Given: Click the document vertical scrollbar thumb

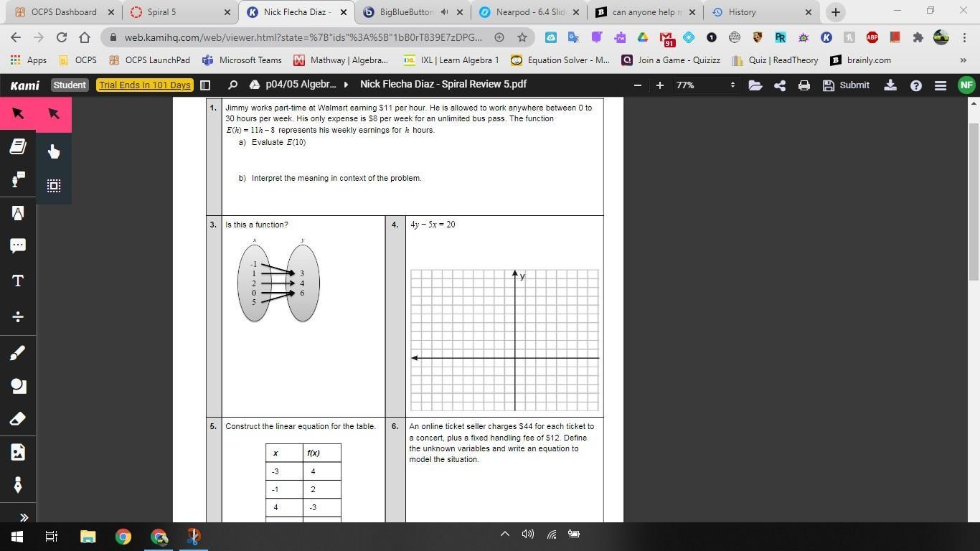Looking at the screenshot, I should click(x=974, y=201).
